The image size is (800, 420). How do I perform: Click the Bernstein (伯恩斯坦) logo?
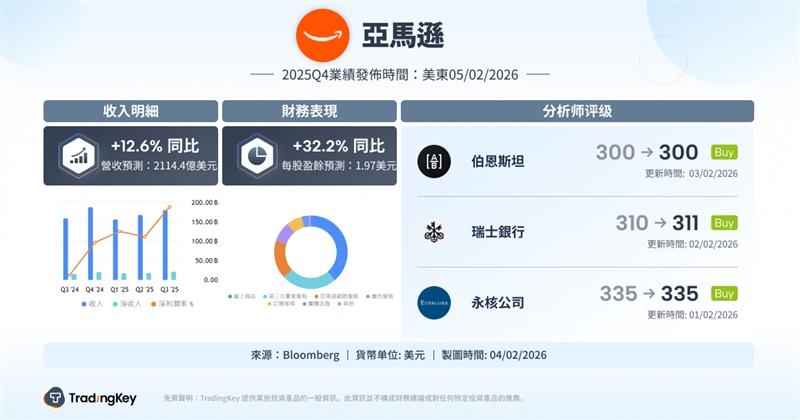click(434, 159)
